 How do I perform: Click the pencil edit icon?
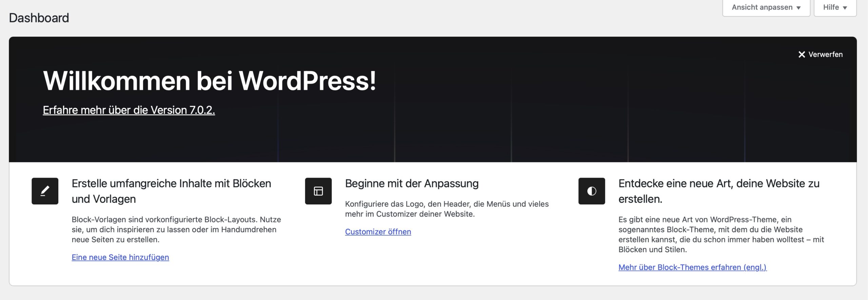click(x=45, y=191)
